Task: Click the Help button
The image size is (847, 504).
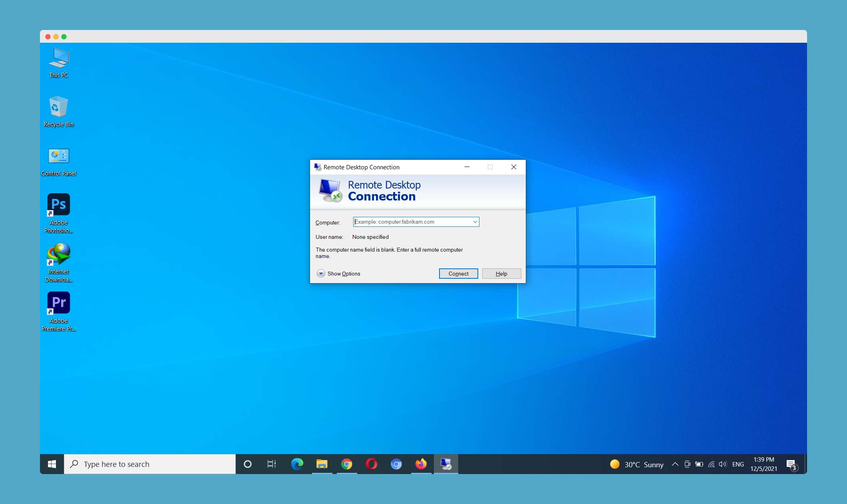Action: pos(501,274)
